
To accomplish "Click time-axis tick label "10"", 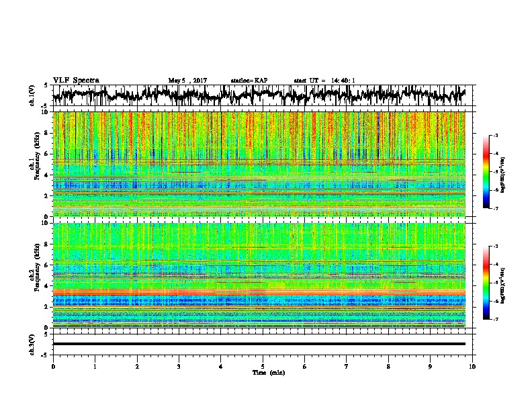I will 472,367.
